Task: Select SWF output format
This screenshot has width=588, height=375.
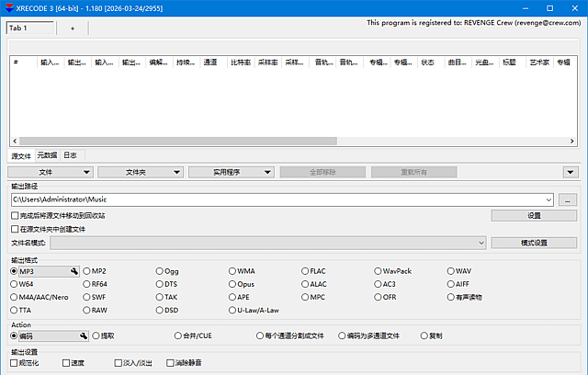Action: pos(95,297)
